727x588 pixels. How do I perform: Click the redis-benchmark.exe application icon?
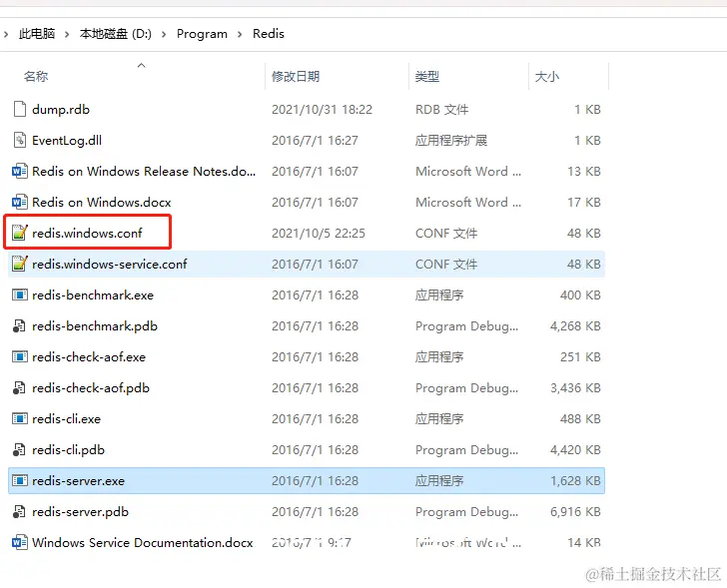click(20, 295)
